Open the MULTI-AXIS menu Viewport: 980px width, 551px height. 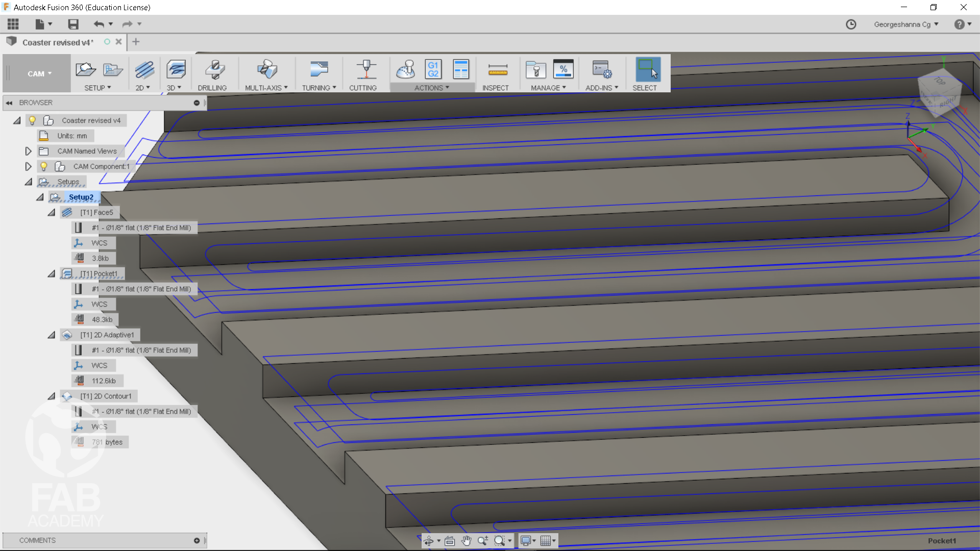[266, 88]
